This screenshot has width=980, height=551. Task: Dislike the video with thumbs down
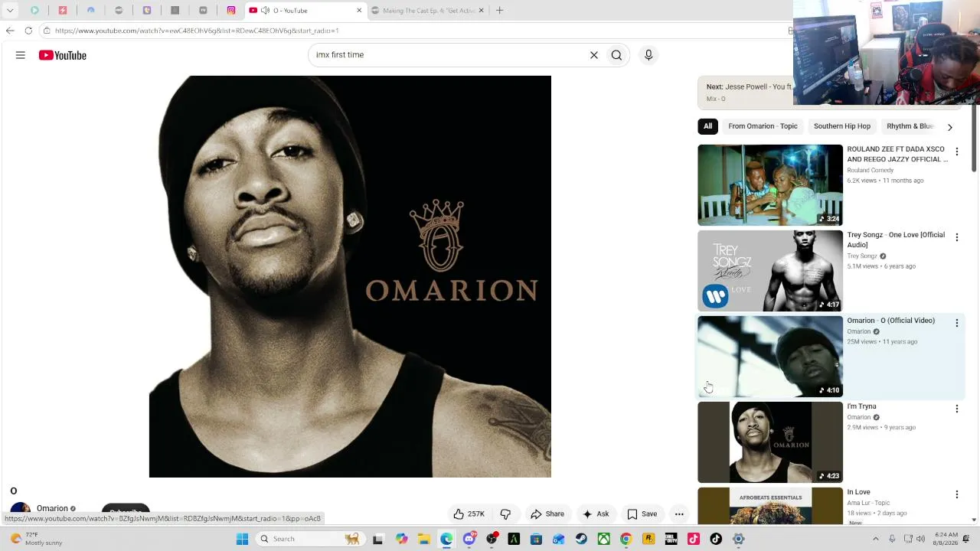505,514
